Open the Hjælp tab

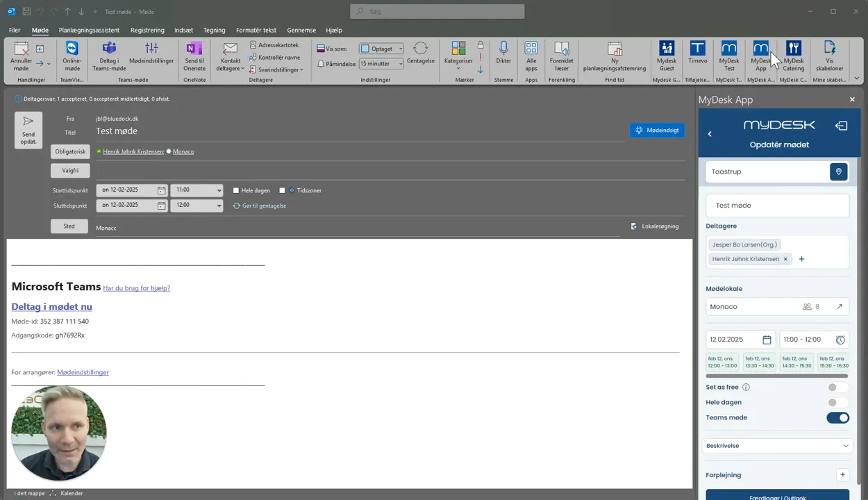[x=334, y=30]
